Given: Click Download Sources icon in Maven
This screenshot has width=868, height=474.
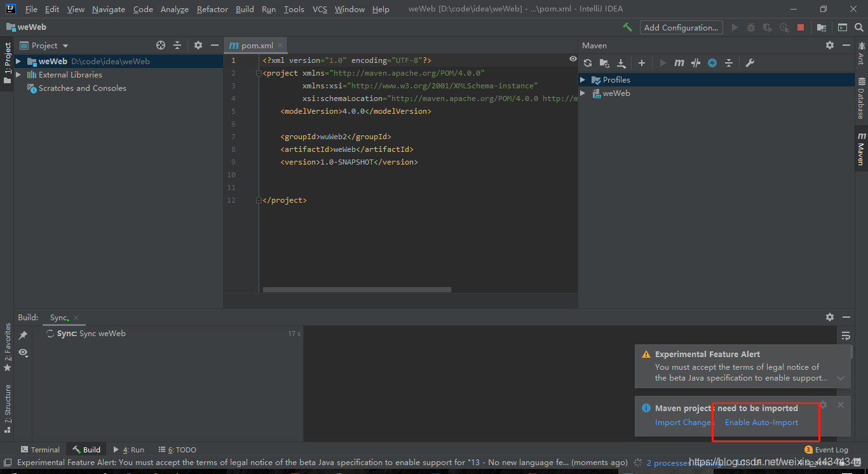Looking at the screenshot, I should (x=621, y=63).
